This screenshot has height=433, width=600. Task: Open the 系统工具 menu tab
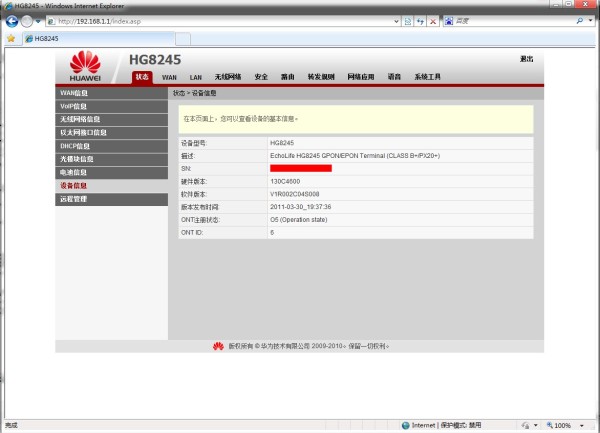427,76
